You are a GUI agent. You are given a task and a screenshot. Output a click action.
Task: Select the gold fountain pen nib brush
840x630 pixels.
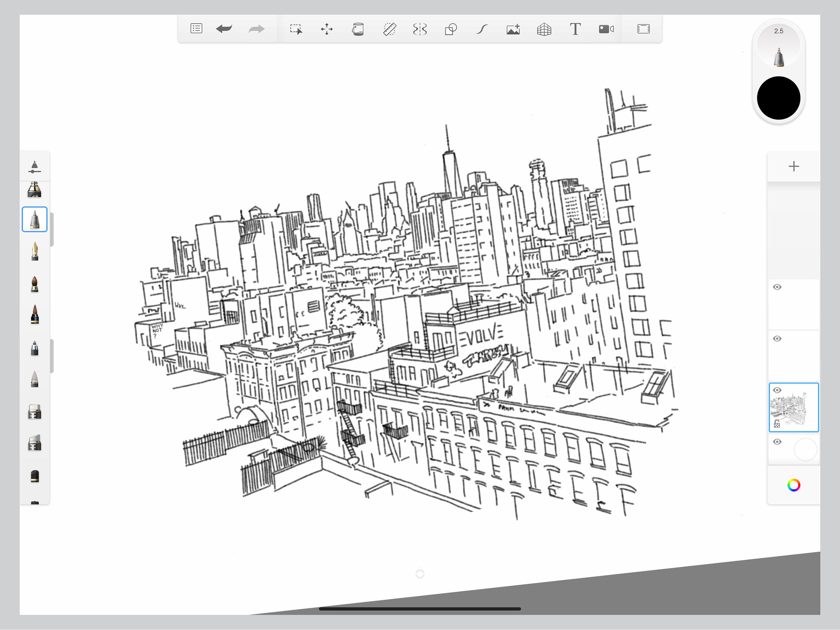pos(35,251)
